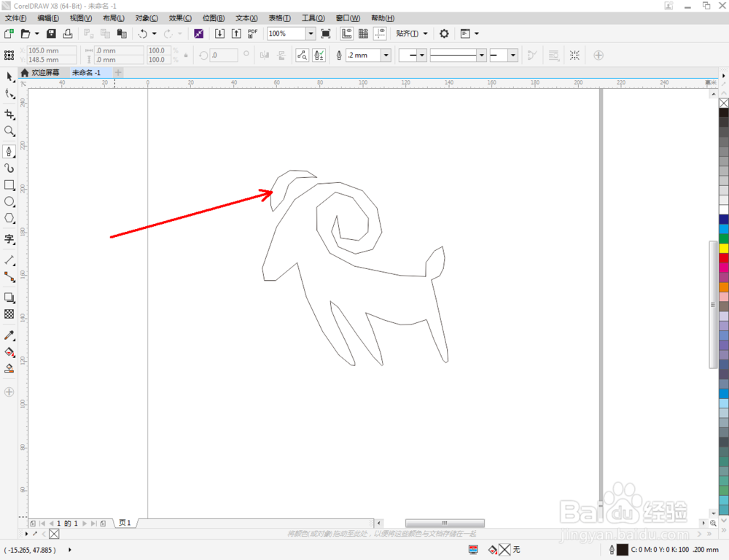Pick the Rectangle tool
The height and width of the screenshot is (560, 729).
9,184
